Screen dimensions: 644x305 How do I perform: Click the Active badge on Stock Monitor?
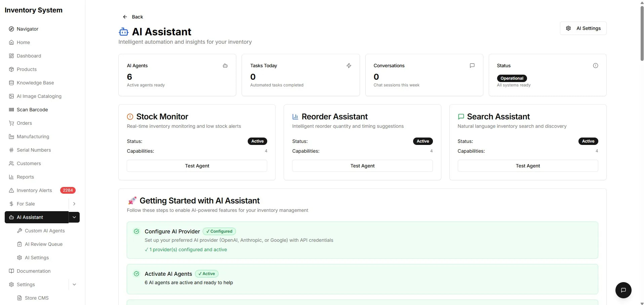point(257,141)
